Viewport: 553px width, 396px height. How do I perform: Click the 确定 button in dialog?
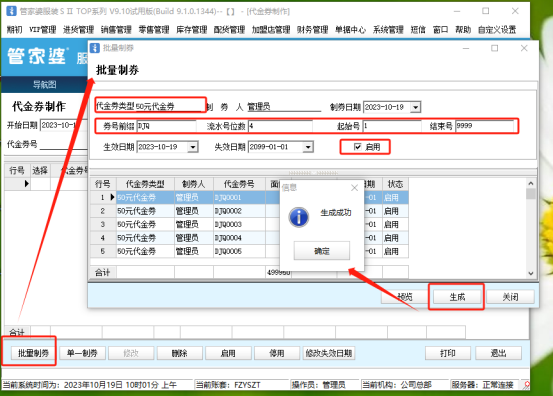pyautogui.click(x=322, y=251)
